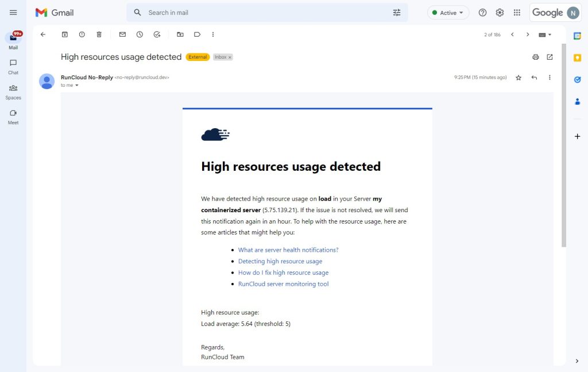The height and width of the screenshot is (372, 588).
Task: Report this email as spam
Action: (x=82, y=34)
